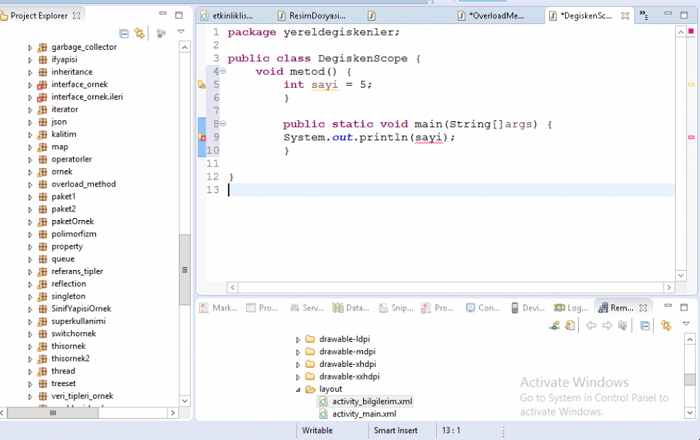The image size is (700, 440).
Task: Click the focus task icon in Project Explorer
Action: (x=161, y=33)
